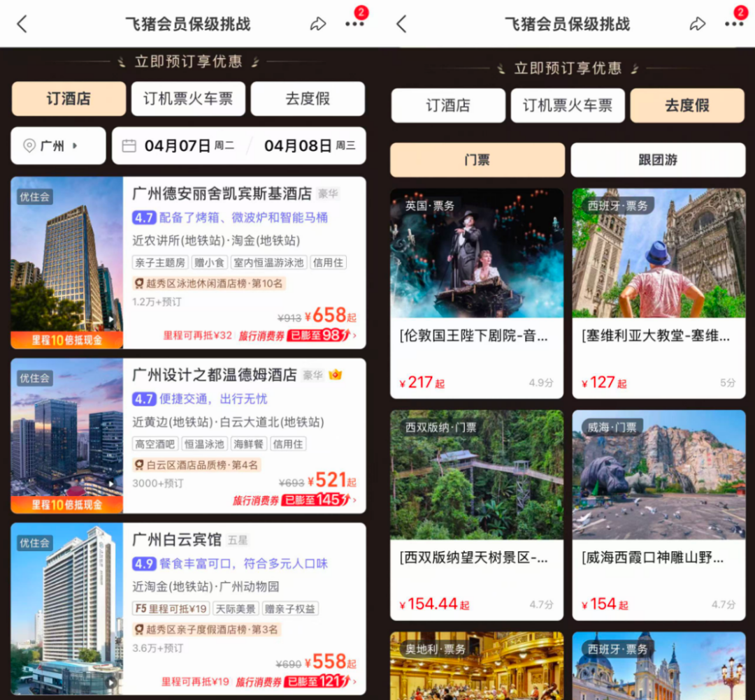This screenshot has height=700, width=755.
Task: Tap the share icon on the right screen
Action: (697, 23)
